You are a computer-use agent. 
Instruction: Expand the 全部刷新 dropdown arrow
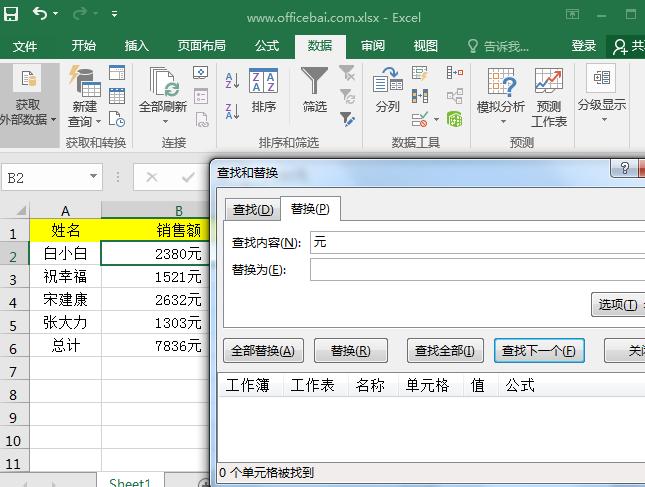[165, 121]
